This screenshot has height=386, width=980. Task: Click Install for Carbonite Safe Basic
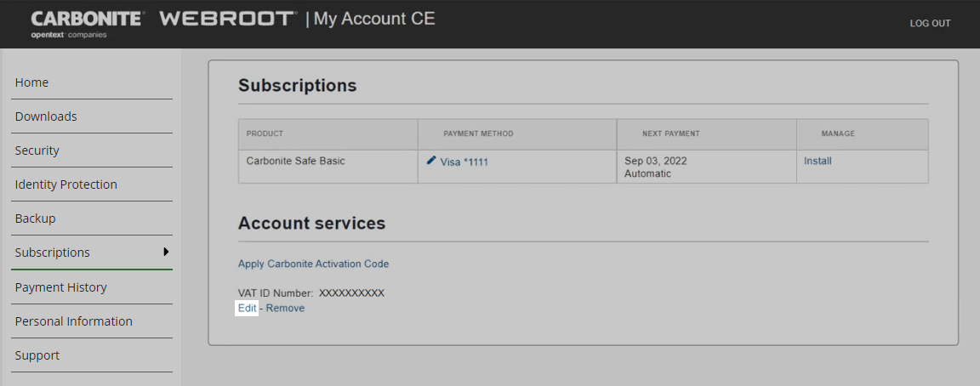pos(818,161)
